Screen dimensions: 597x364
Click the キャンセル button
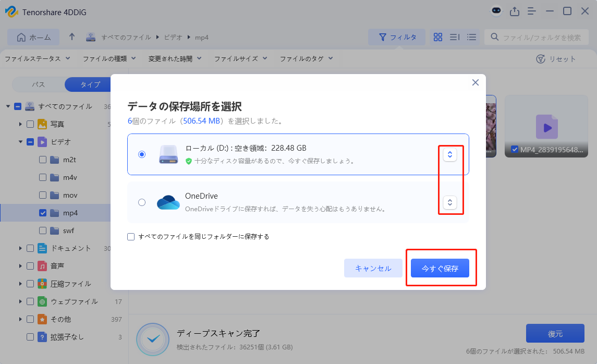pyautogui.click(x=373, y=268)
